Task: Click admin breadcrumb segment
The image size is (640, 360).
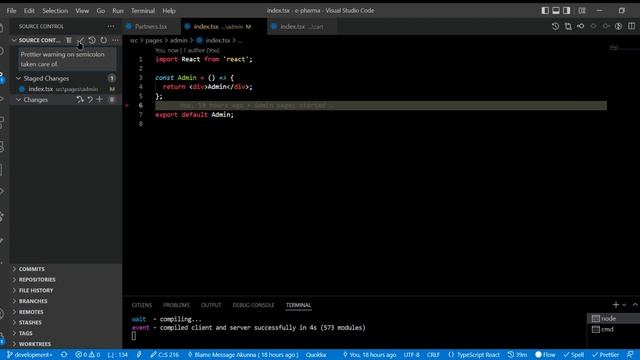Action: 178,40
